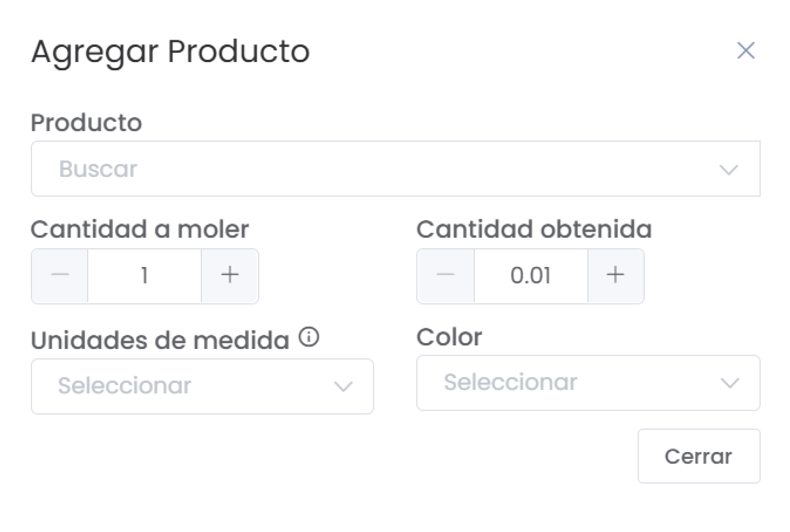Select the 0.01 value in Cantidad obtenida
Viewport: 790px width, 532px height.
(x=530, y=275)
